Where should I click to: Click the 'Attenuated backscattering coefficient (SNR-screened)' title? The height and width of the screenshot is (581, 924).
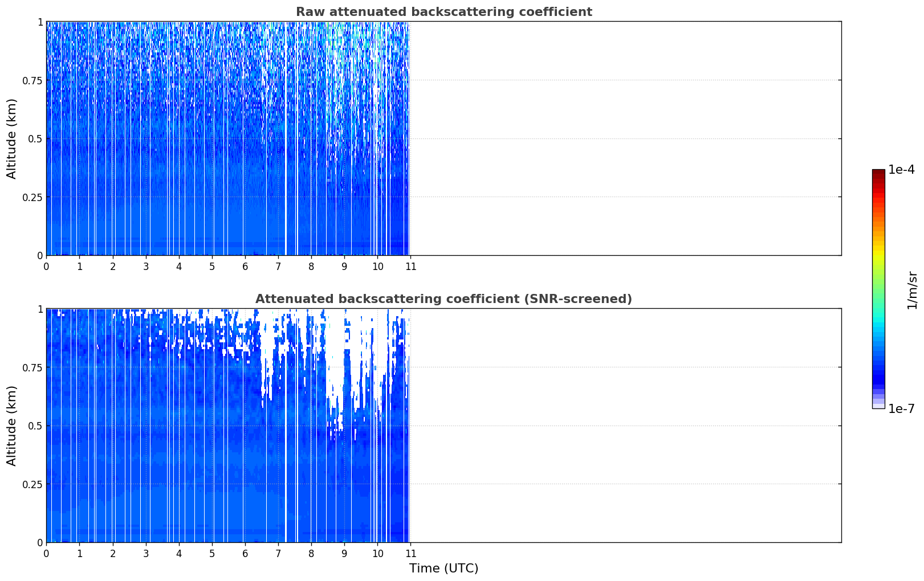tap(443, 299)
